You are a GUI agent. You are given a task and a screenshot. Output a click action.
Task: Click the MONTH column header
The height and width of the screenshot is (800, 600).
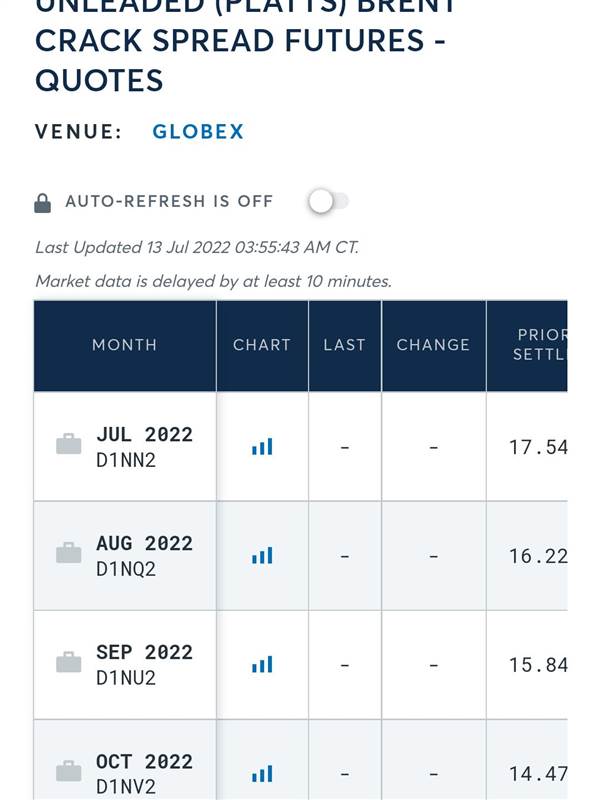(124, 345)
